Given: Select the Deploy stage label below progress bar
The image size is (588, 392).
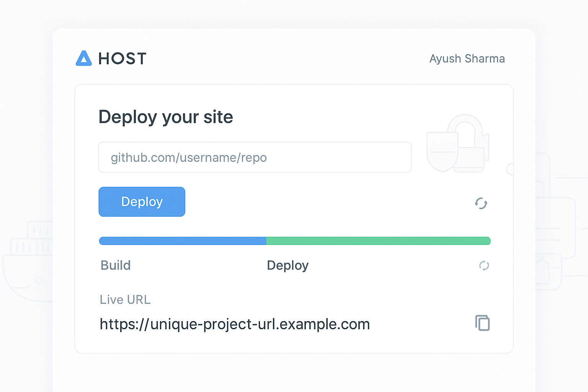Looking at the screenshot, I should point(287,265).
